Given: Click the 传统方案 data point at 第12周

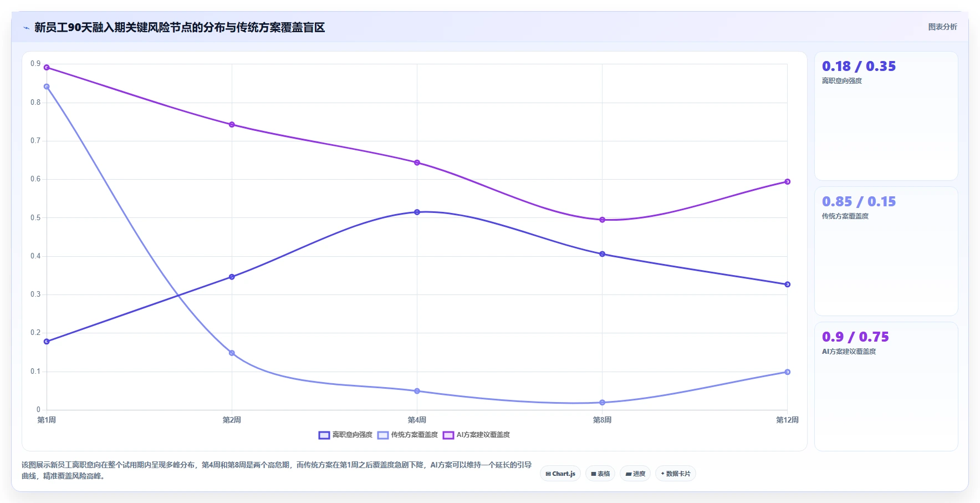Looking at the screenshot, I should click(x=787, y=372).
